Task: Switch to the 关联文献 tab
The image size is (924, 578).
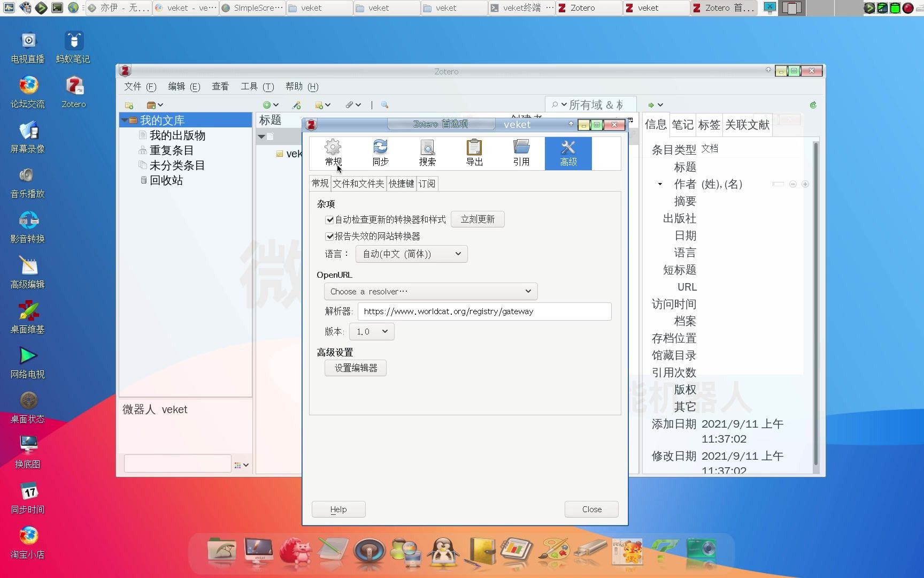Action: coord(747,125)
